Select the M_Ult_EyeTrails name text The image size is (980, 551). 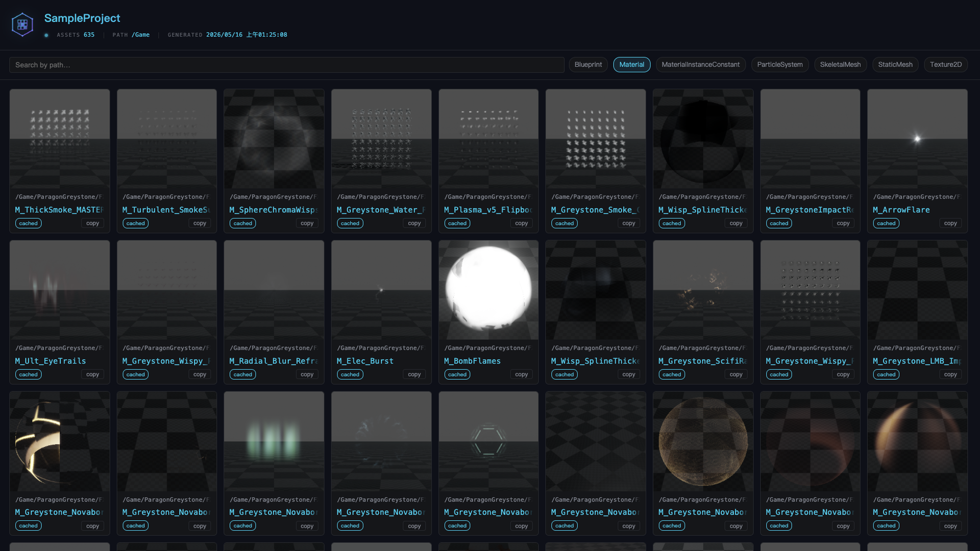point(50,361)
